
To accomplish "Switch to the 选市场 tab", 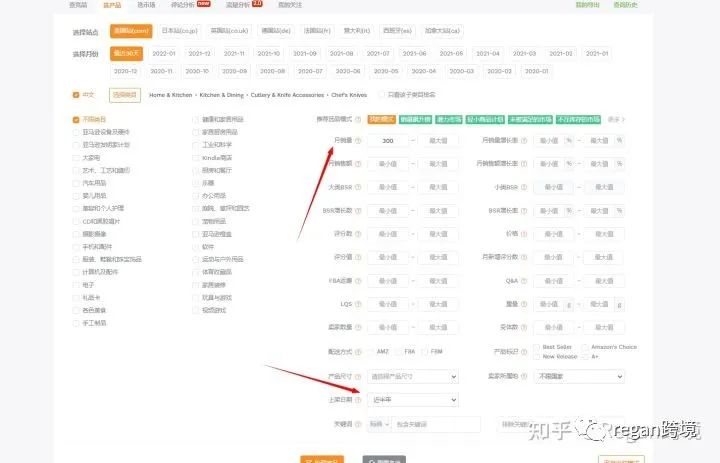I will coord(146,5).
